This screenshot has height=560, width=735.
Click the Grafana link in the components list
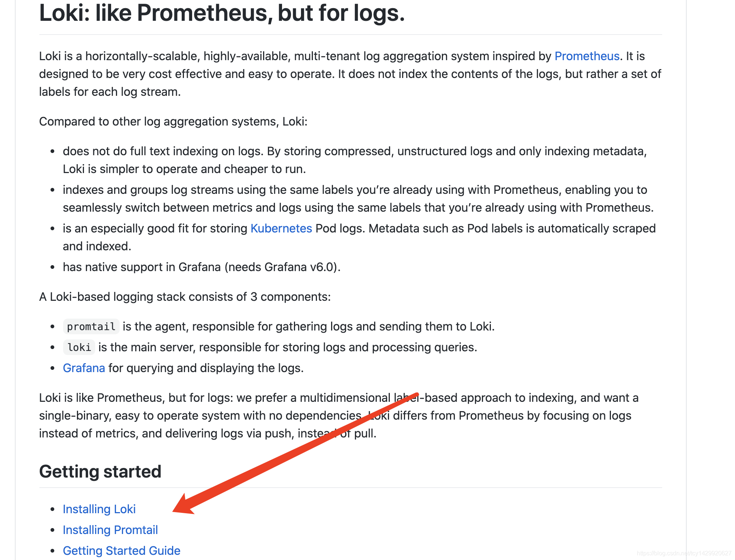84,368
